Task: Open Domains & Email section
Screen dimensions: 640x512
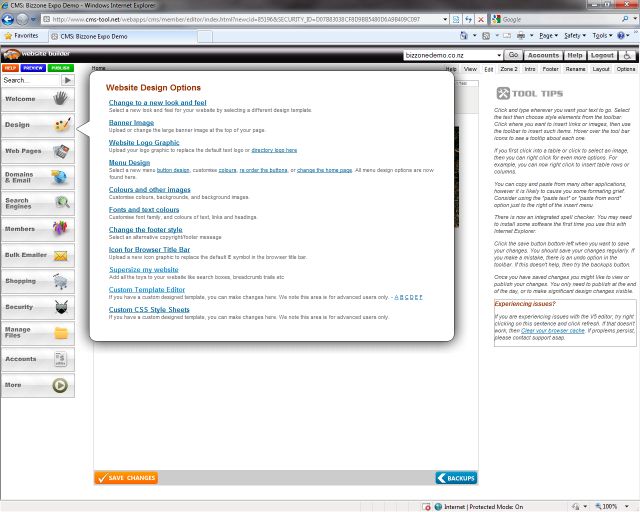Action: click(x=37, y=178)
